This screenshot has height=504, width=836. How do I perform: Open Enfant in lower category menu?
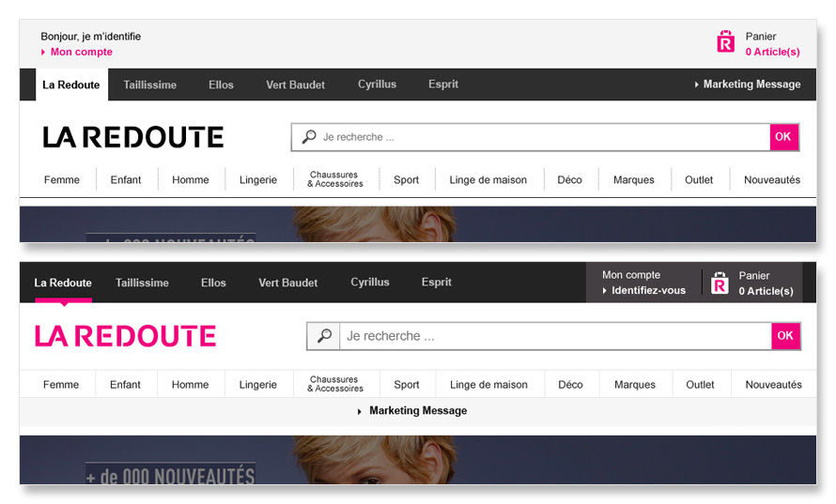coord(125,385)
